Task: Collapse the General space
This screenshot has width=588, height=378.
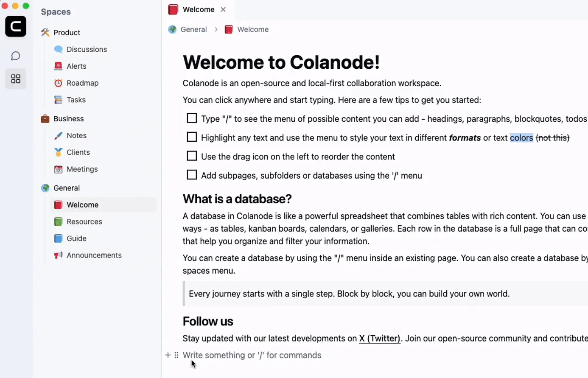Action: tap(67, 188)
